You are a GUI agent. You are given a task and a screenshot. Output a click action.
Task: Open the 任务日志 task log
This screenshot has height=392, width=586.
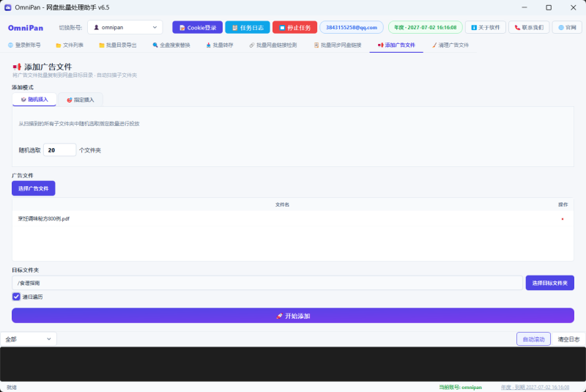tap(248, 27)
